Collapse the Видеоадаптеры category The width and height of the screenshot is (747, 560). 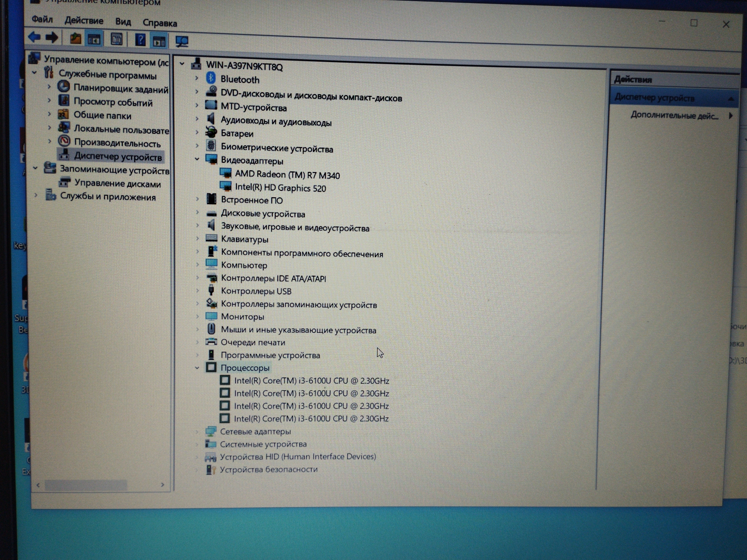(197, 159)
